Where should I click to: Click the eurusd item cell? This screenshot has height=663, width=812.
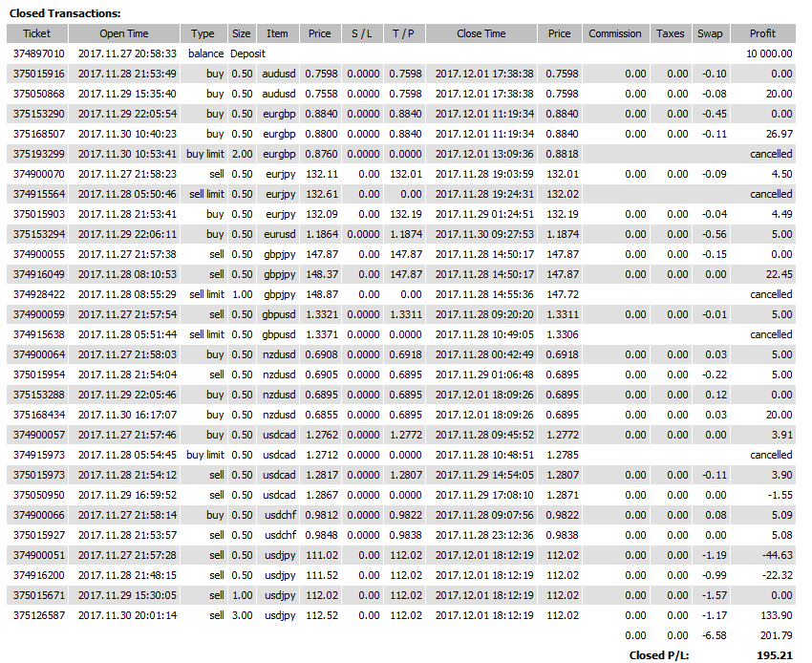tap(280, 235)
